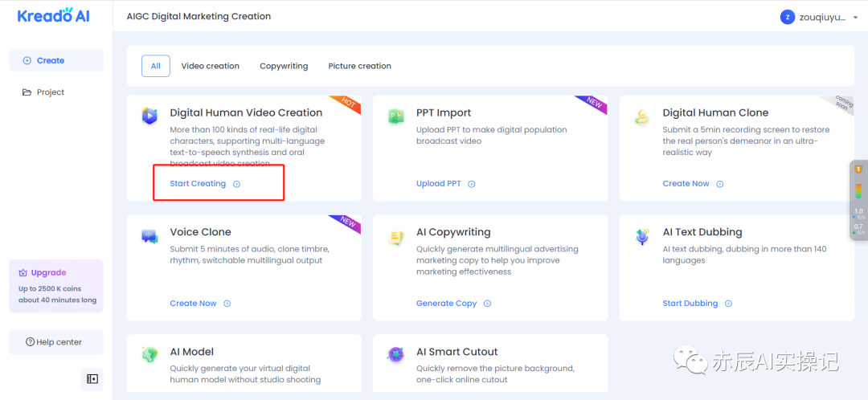Click the Upgrade coins banner
Screen dimensions: 868x400
point(56,286)
